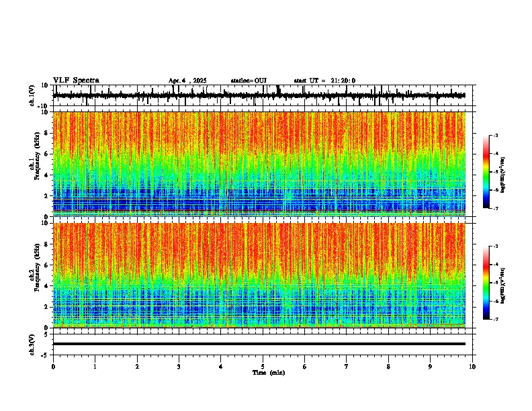Click time axis tick label '3'
This screenshot has width=532, height=411.
[x=179, y=367]
